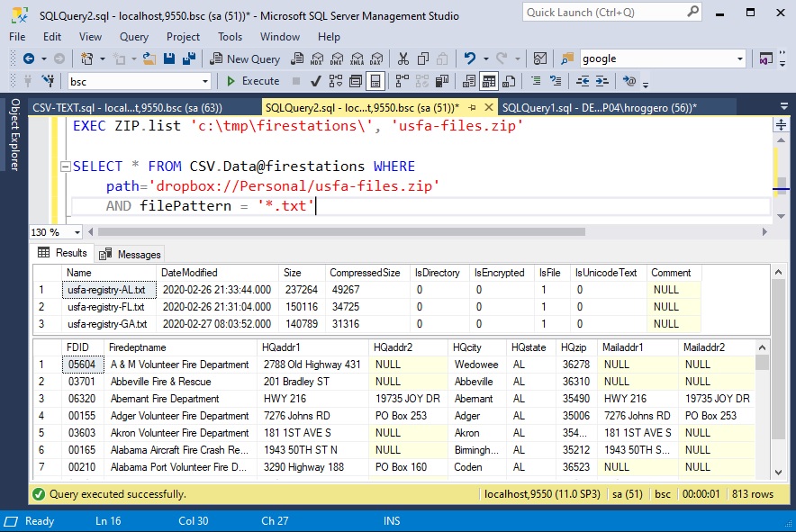Increase the line indent
Screen dimensions: 796x532
[x=602, y=81]
